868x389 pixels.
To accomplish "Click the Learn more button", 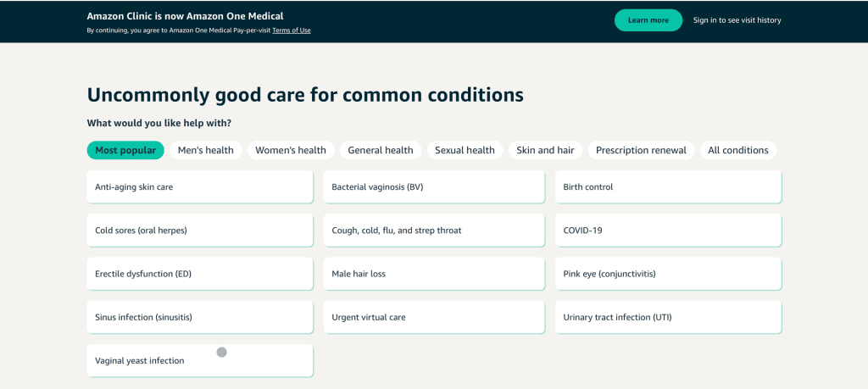I will [x=648, y=20].
